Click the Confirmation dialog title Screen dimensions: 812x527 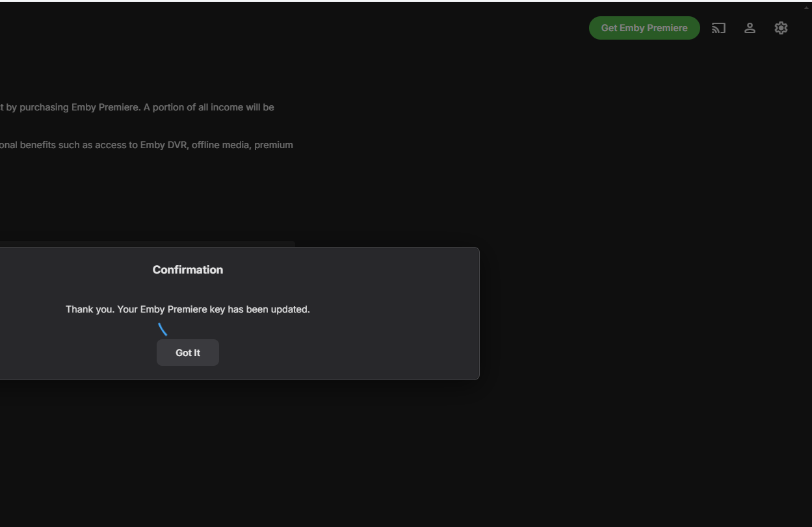pos(188,270)
